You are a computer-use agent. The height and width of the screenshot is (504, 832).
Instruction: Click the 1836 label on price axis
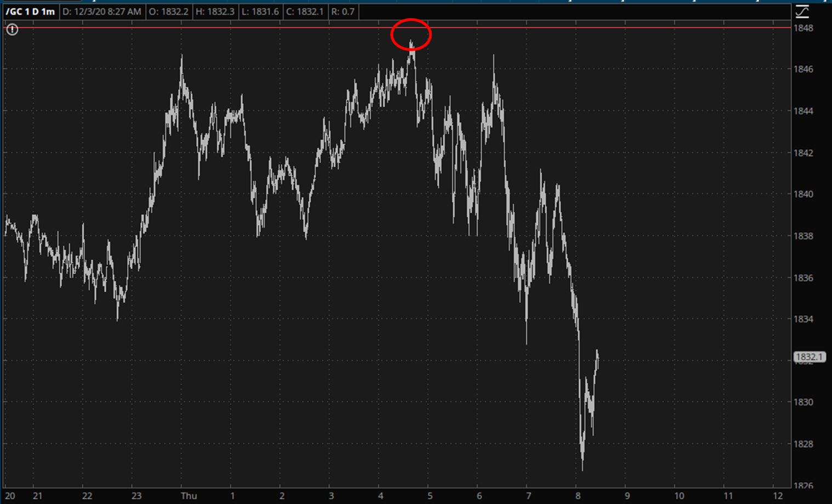[803, 278]
